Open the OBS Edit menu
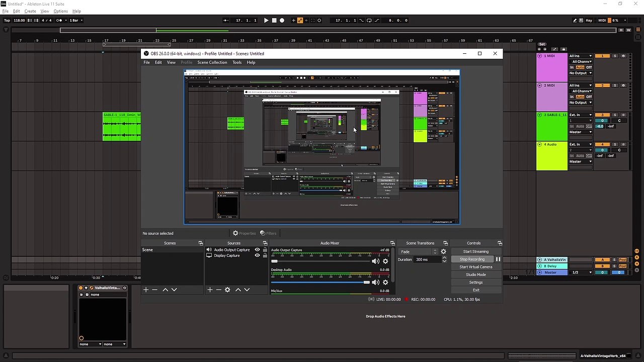Screen dimensions: 644x362 pos(158,62)
